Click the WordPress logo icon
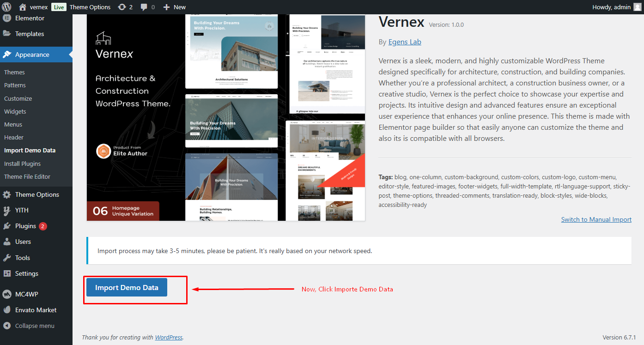The height and width of the screenshot is (345, 644). pos(6,7)
